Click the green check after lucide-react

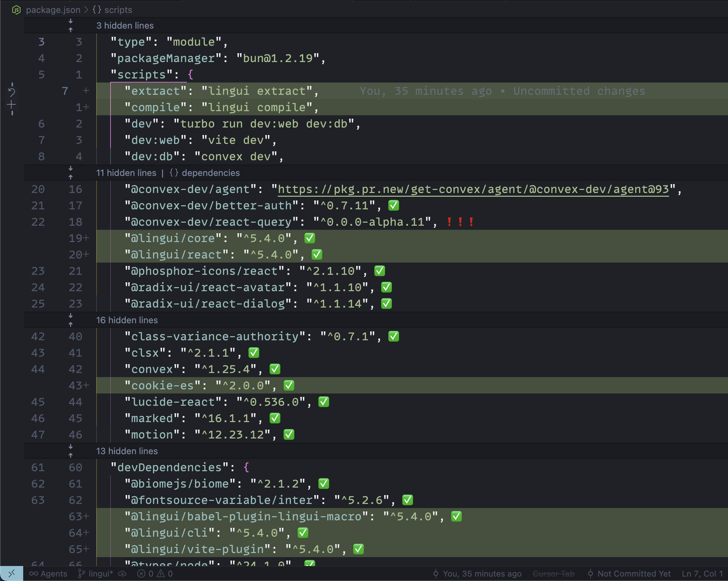[x=324, y=402]
